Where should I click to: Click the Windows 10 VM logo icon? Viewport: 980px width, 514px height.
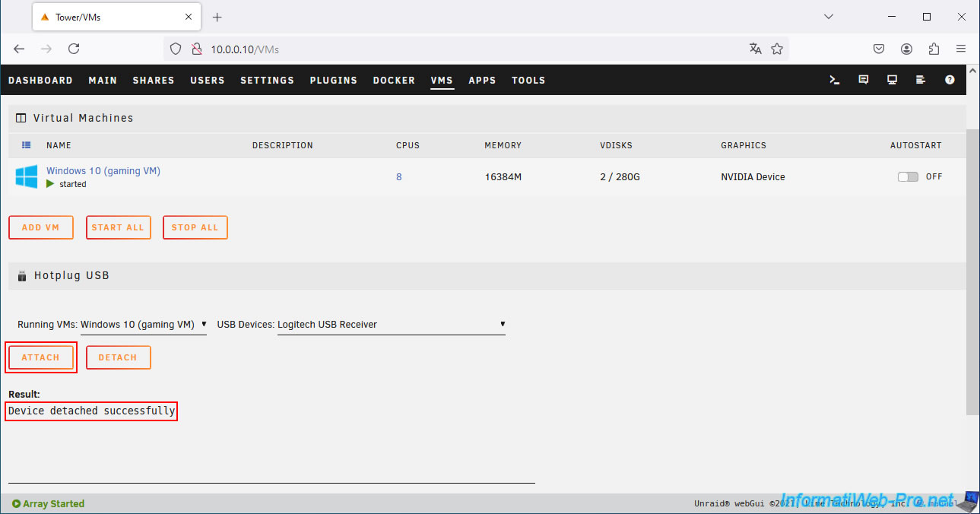(x=27, y=177)
